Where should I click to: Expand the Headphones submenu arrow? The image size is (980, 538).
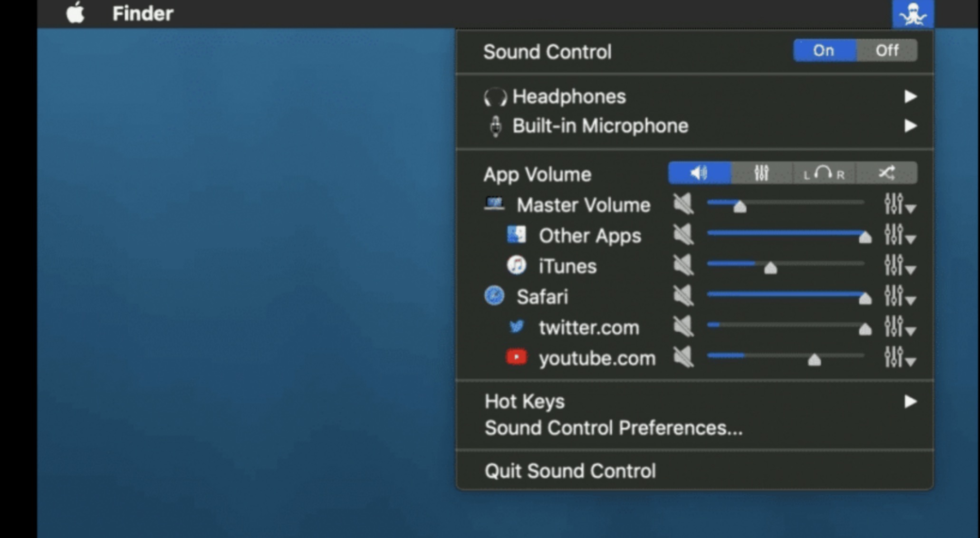910,97
